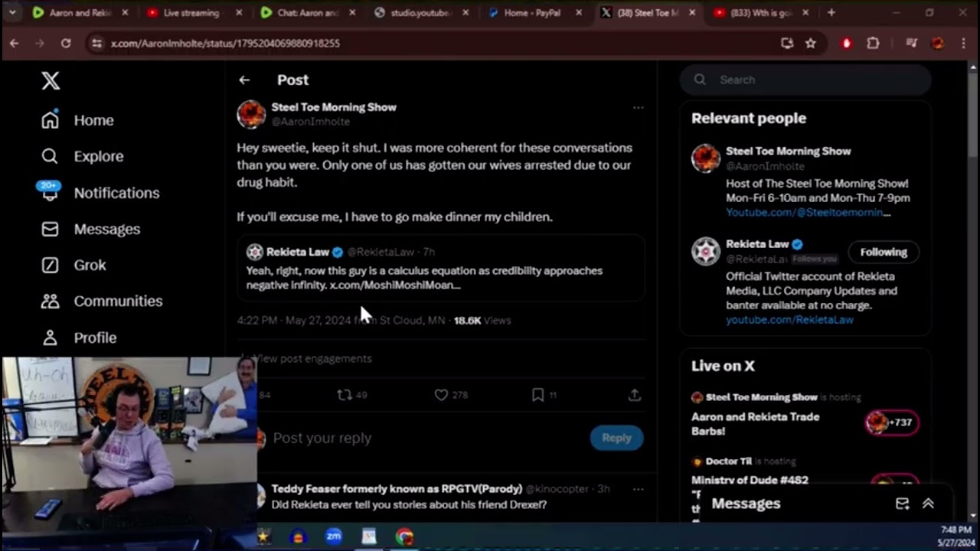Open the browser extensions puzzle icon
Image resolution: width=980 pixels, height=551 pixels.
click(873, 44)
